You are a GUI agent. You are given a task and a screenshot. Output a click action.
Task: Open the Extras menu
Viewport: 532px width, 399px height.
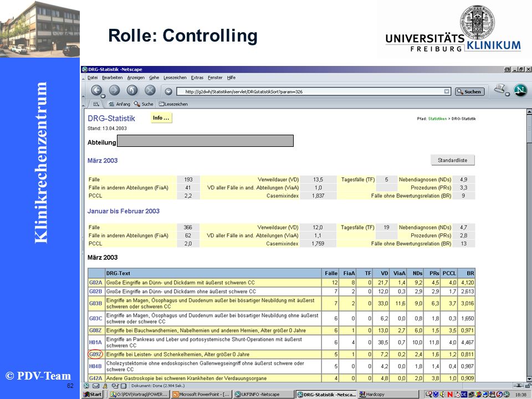click(197, 78)
